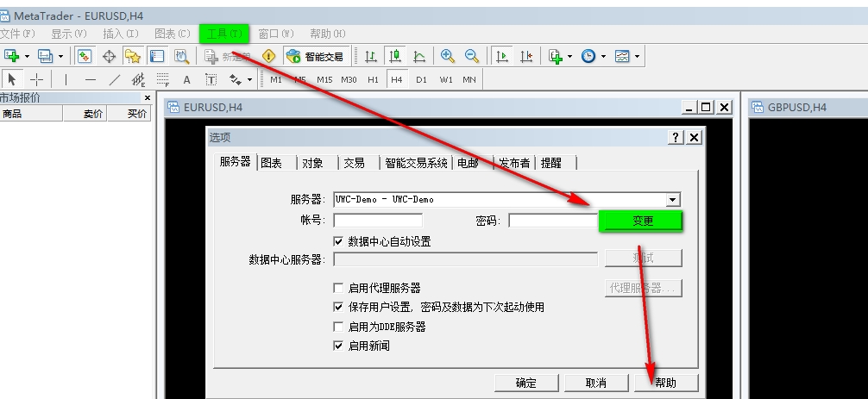Select the vertical line drawing tool

coord(66,79)
